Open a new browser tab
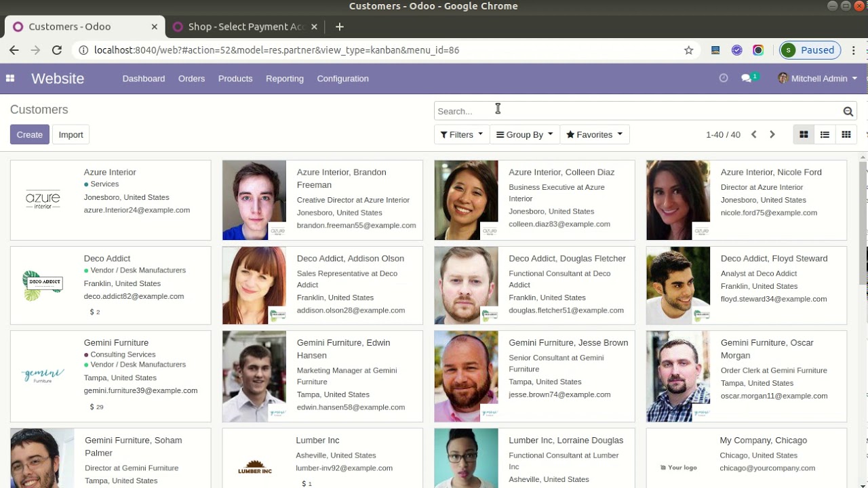Viewport: 868px width, 488px height. (340, 27)
